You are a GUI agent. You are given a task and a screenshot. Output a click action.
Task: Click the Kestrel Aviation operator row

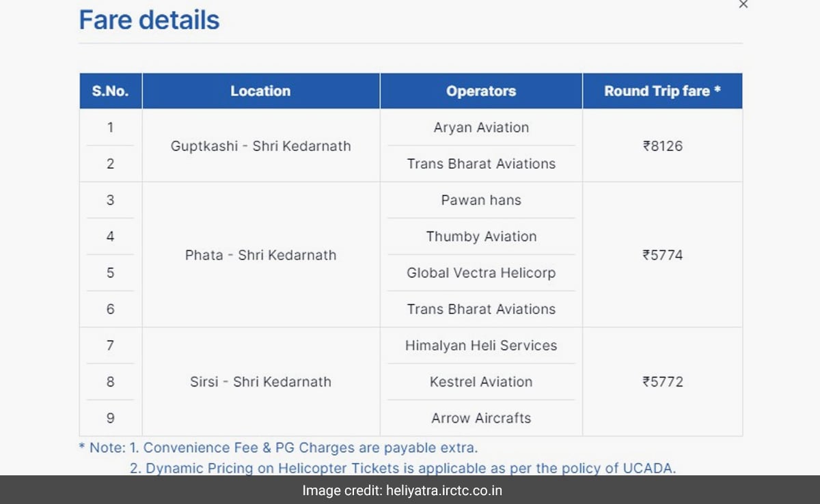coord(481,382)
